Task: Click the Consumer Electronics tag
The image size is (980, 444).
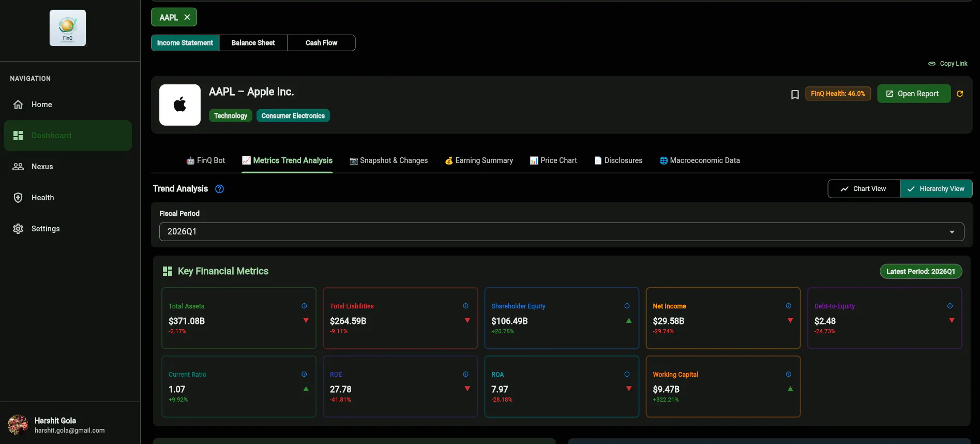Action: [293, 116]
